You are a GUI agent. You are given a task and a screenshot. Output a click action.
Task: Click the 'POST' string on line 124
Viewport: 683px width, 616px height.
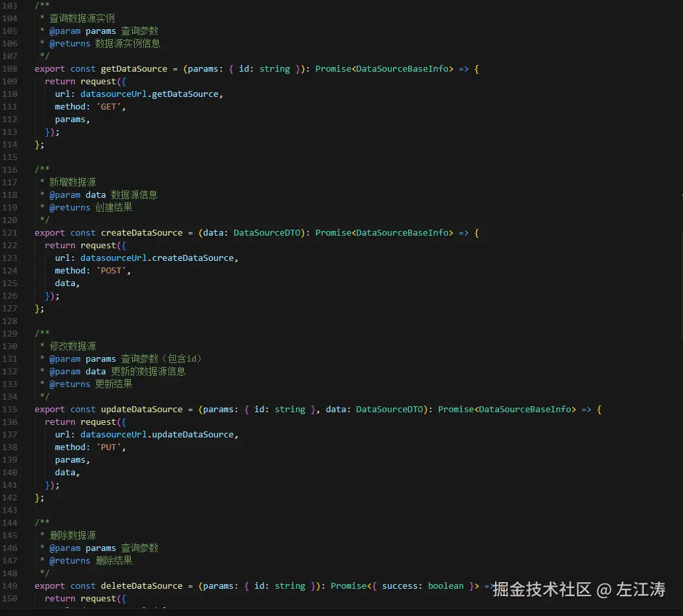(x=112, y=270)
